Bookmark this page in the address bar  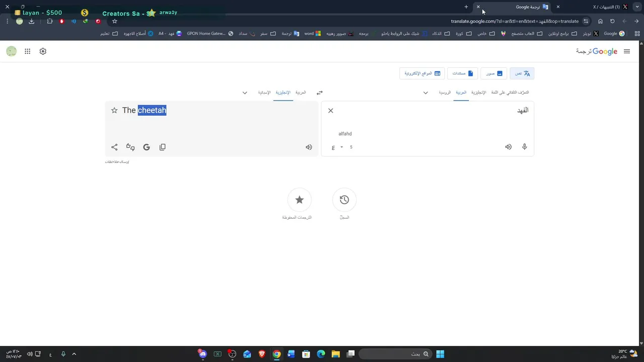pyautogui.click(x=115, y=21)
